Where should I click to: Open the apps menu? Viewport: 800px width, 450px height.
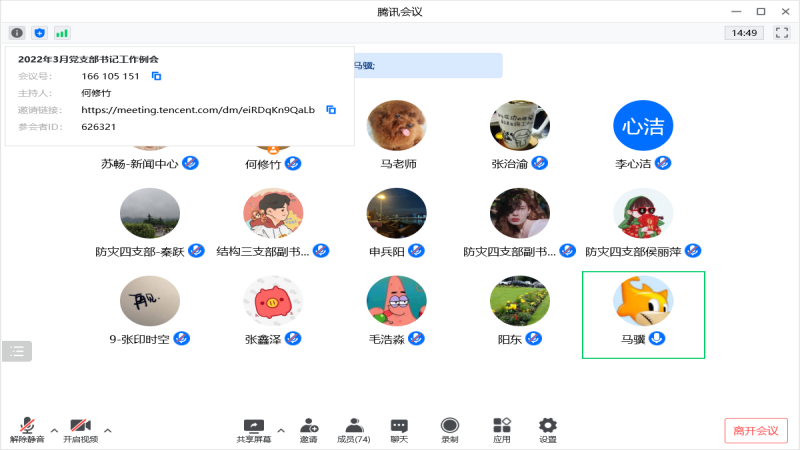[502, 430]
